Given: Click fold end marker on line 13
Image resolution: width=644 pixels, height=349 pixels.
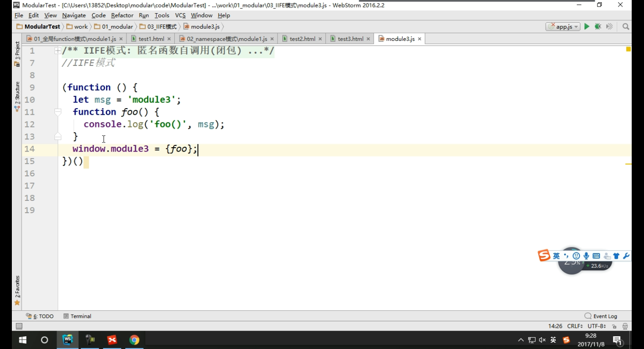Looking at the screenshot, I should point(58,137).
